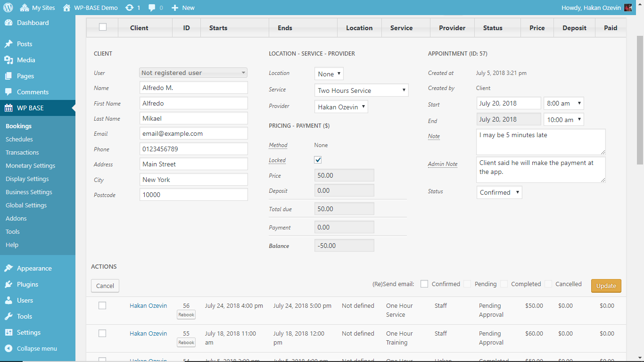
Task: Enable the Confirmed resend email checkbox
Action: click(x=424, y=284)
